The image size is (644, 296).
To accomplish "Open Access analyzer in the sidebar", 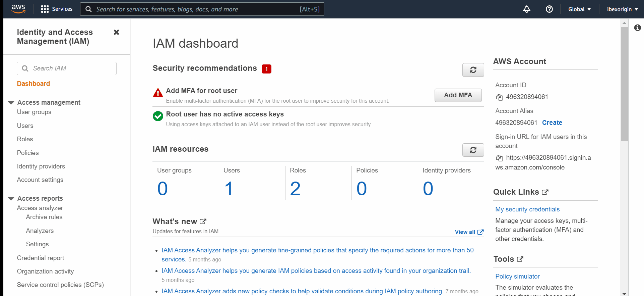I will 40,208.
